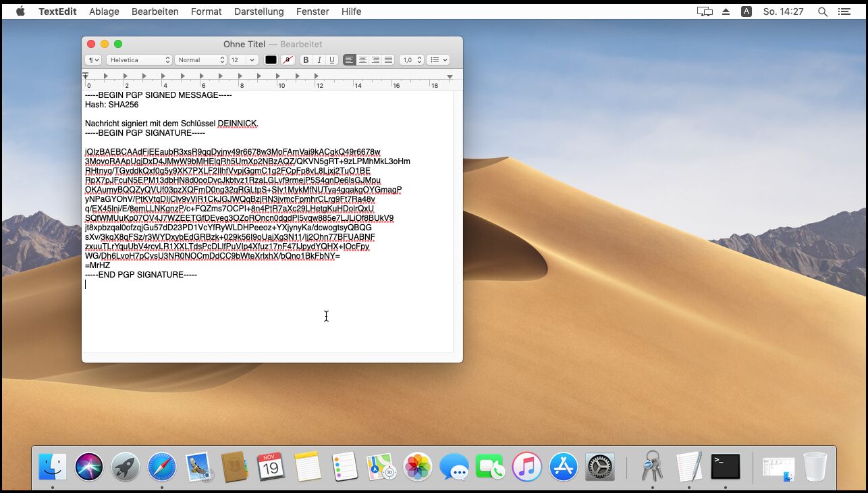The image size is (868, 493).
Task: Launch Terminal from the Dock
Action: coord(726,467)
